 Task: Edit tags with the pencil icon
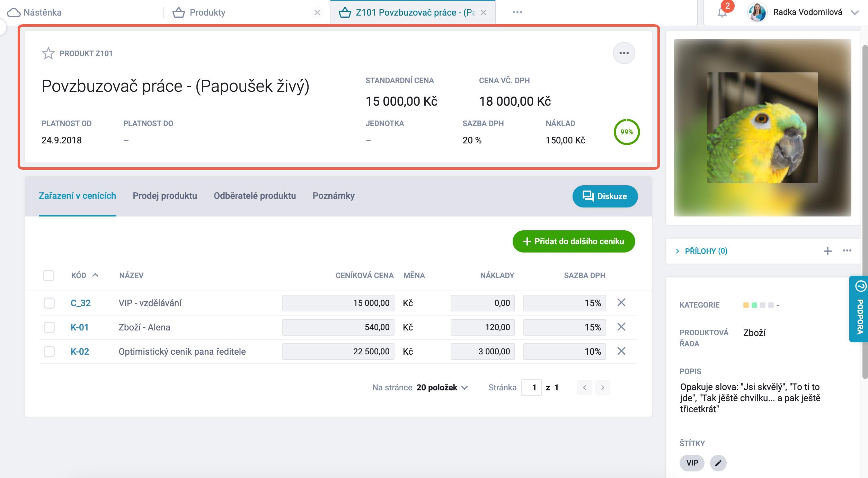718,463
